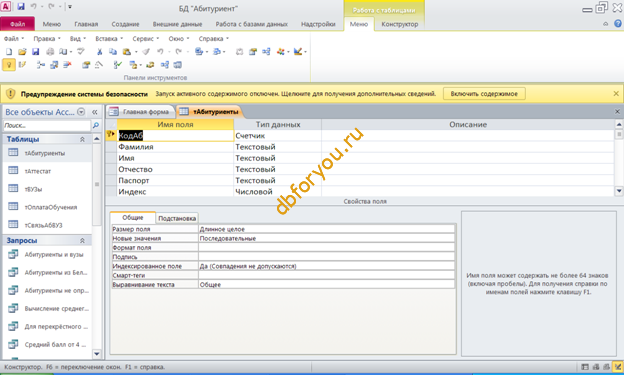Viewport: 624px width, 375px height.
Task: Select the тОплатаОбучения table
Action: tap(47, 207)
